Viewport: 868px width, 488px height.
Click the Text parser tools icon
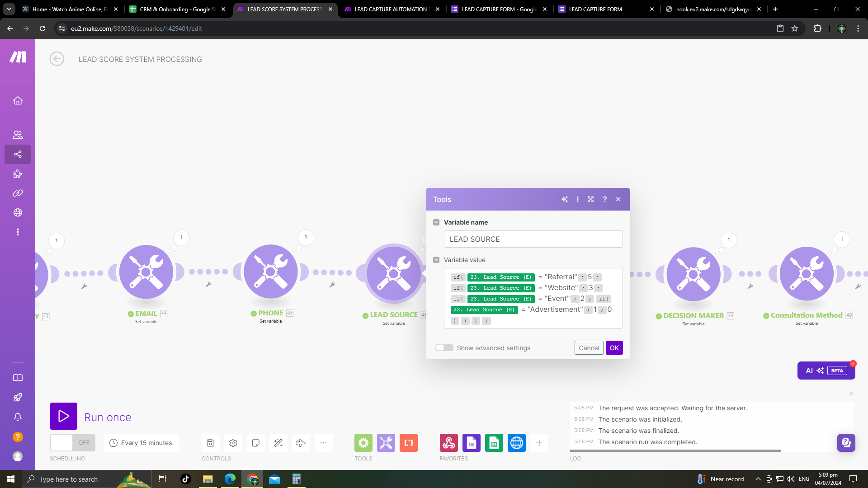pyautogui.click(x=408, y=443)
